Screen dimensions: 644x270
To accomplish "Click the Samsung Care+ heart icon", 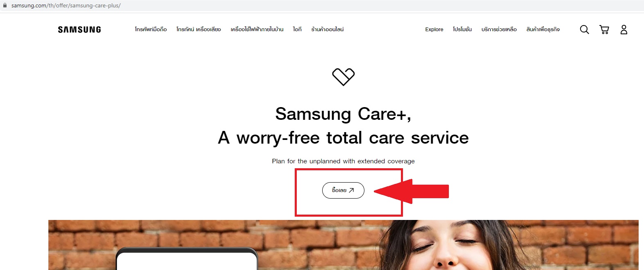I will (x=344, y=77).
